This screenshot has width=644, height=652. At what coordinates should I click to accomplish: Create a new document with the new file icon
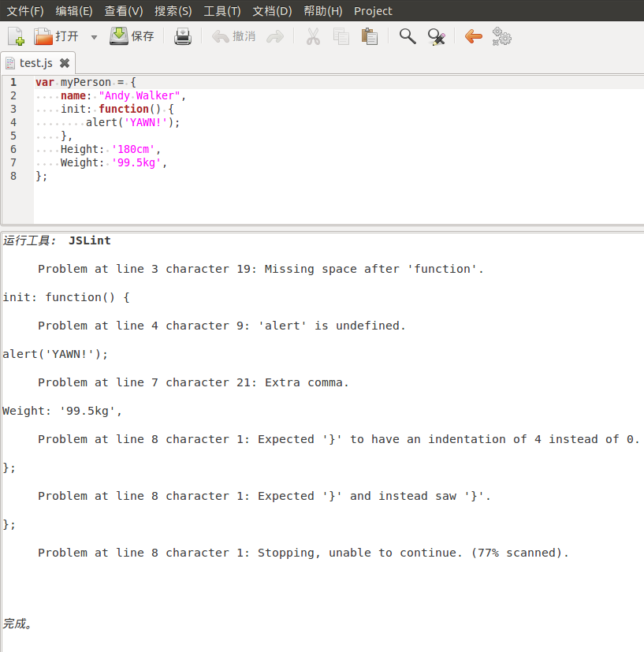point(16,36)
